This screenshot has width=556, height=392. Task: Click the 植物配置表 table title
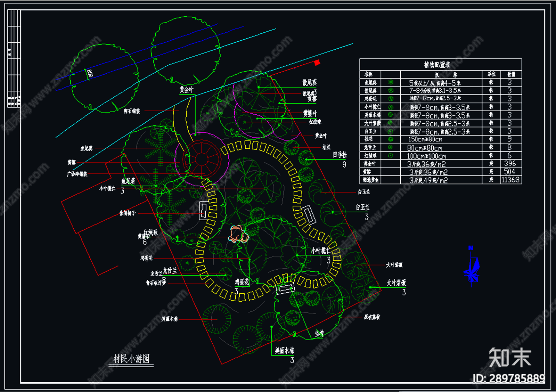click(437, 65)
